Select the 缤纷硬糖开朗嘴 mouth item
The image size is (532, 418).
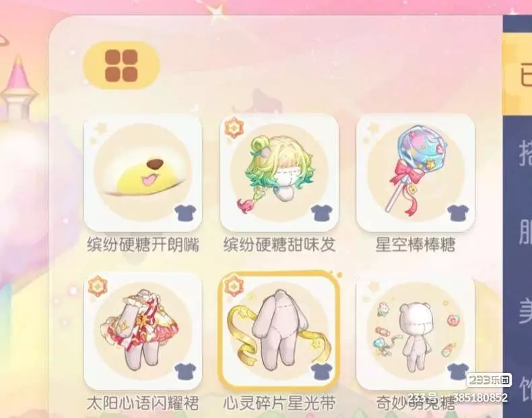[x=143, y=173]
